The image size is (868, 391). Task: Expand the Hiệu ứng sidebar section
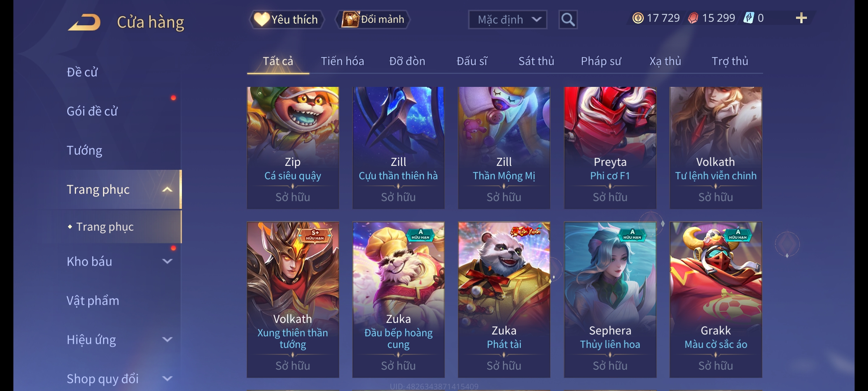[167, 340]
